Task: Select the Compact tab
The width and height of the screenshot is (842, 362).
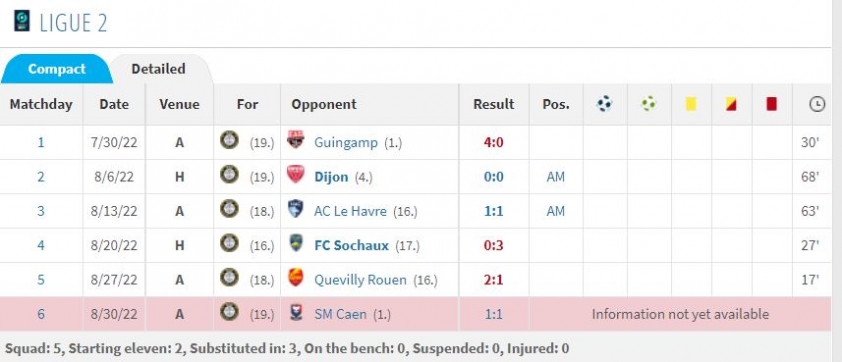Action: coord(56,69)
